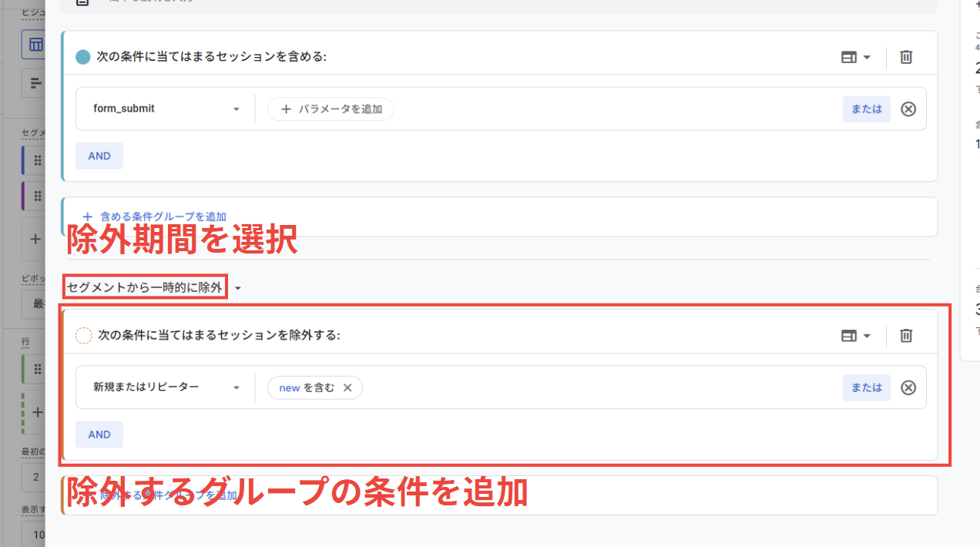Click AND button in exclude group
980x547 pixels.
(99, 435)
